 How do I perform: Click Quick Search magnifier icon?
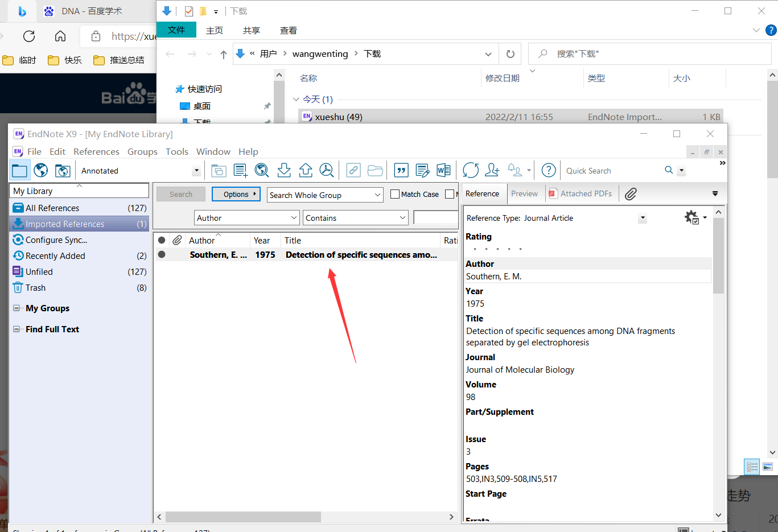coord(669,170)
